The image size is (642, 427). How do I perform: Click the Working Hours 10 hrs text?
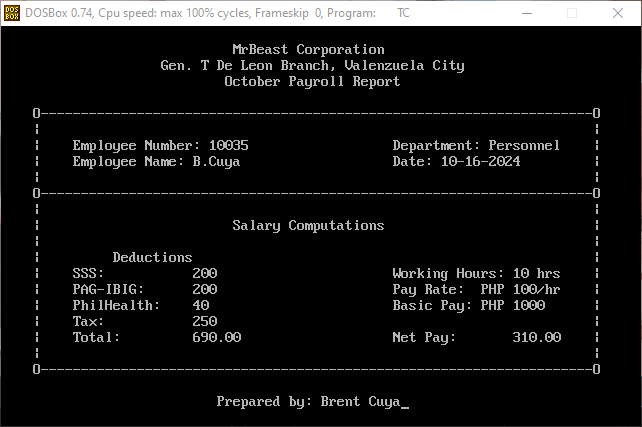pyautogui.click(x=476, y=273)
